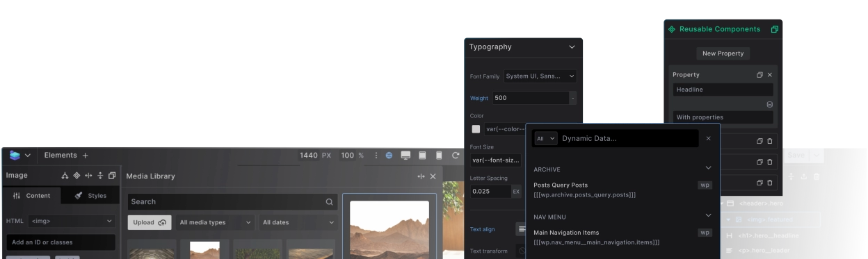Collapse the ARCHIVE group
The height and width of the screenshot is (259, 868).
(x=709, y=167)
